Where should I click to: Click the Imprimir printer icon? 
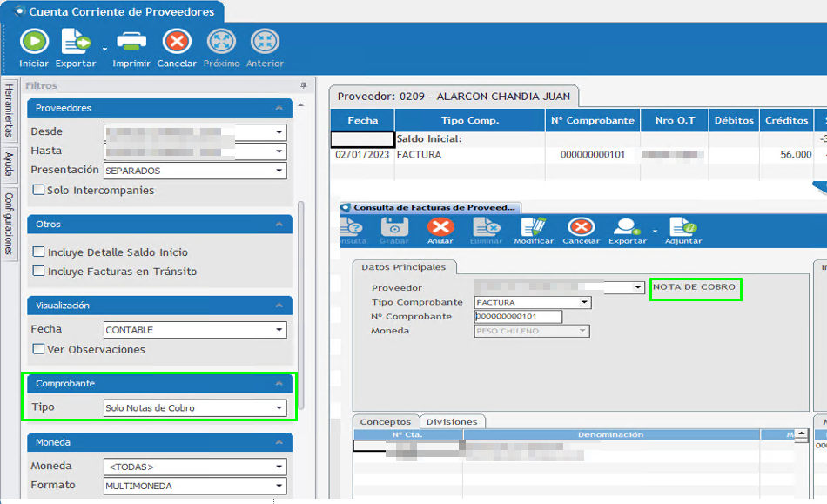[x=131, y=42]
